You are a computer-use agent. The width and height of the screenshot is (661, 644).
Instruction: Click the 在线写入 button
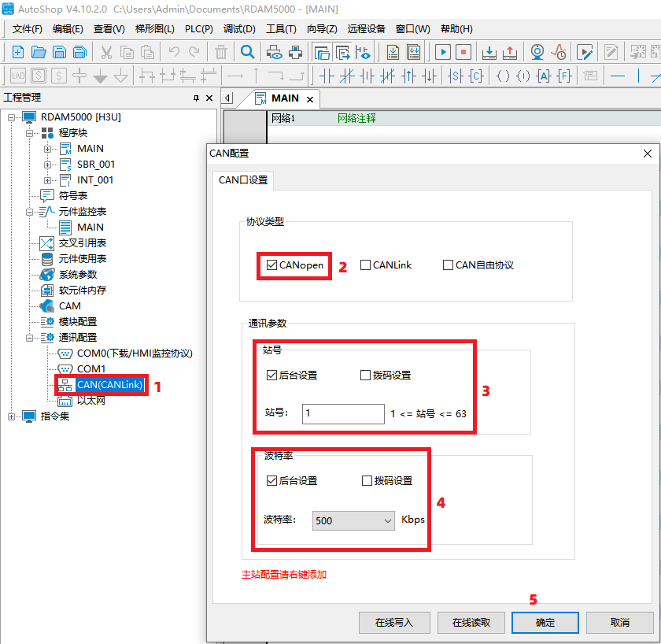coord(394,622)
